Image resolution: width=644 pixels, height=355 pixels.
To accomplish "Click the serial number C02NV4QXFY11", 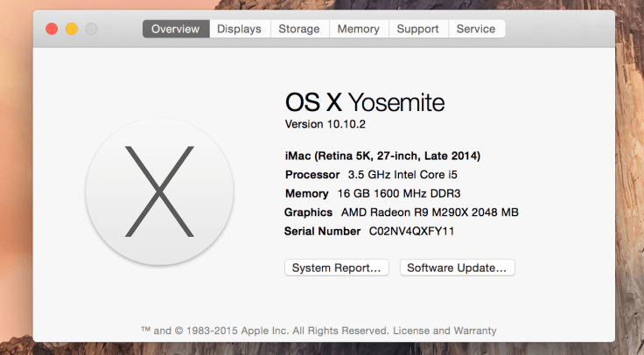I will [409, 231].
